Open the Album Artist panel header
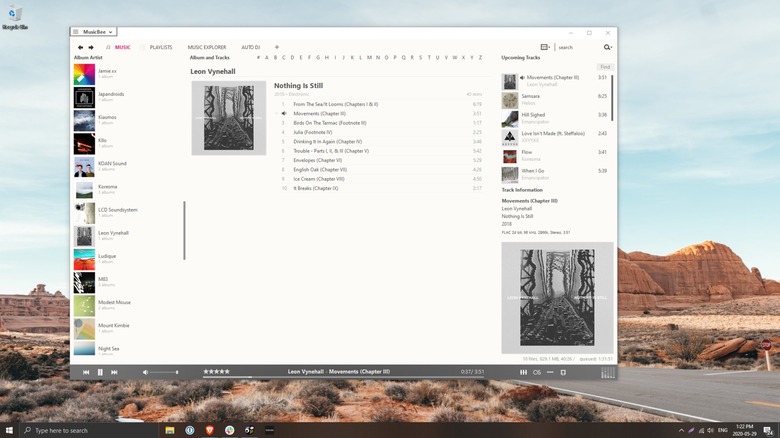 click(x=88, y=58)
